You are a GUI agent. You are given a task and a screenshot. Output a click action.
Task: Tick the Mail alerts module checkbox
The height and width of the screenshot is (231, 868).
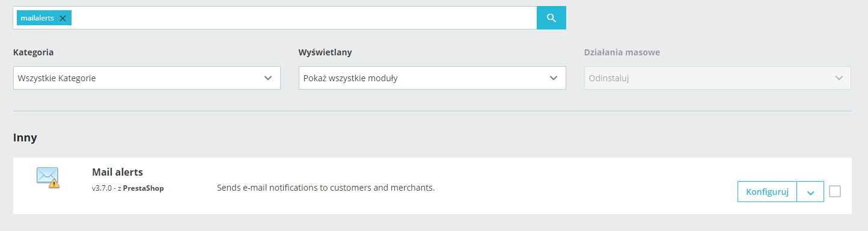(x=835, y=191)
